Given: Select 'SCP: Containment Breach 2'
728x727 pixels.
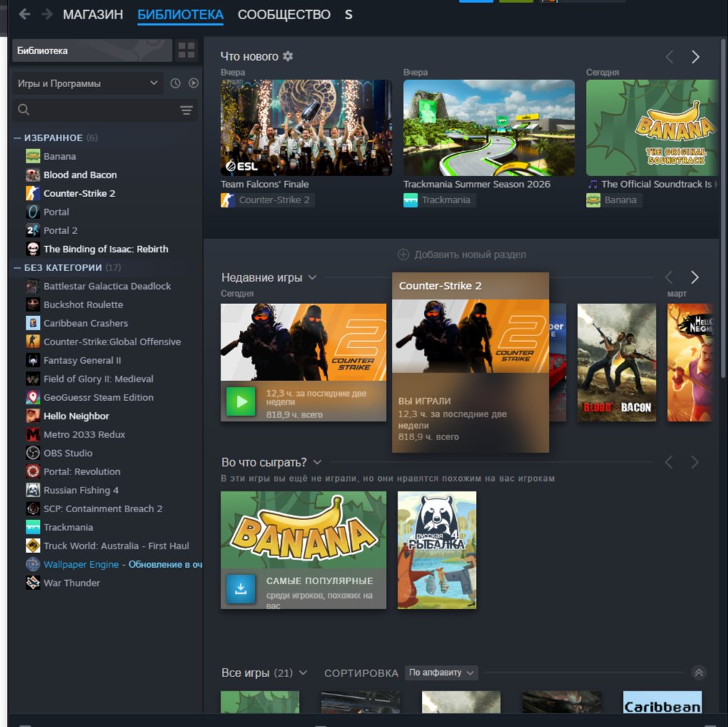Looking at the screenshot, I should coord(103,509).
